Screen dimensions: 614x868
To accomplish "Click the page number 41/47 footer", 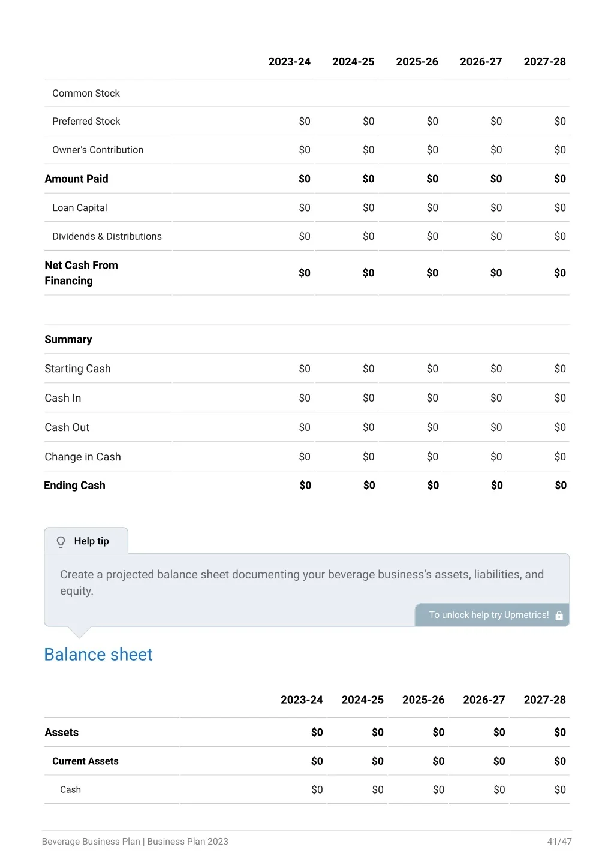I will (559, 842).
